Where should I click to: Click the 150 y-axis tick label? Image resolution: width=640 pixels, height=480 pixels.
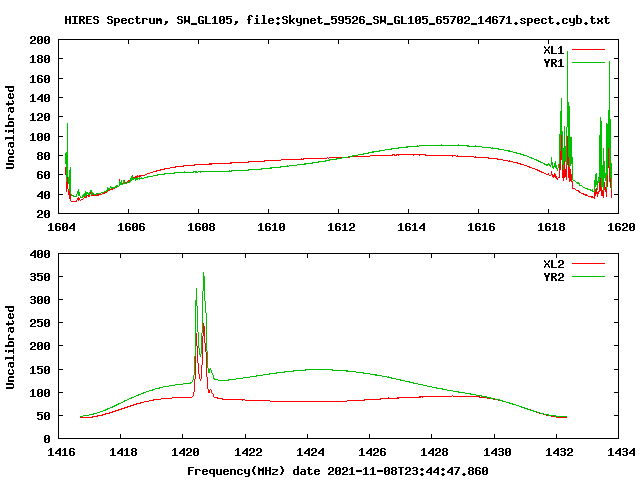coord(40,370)
